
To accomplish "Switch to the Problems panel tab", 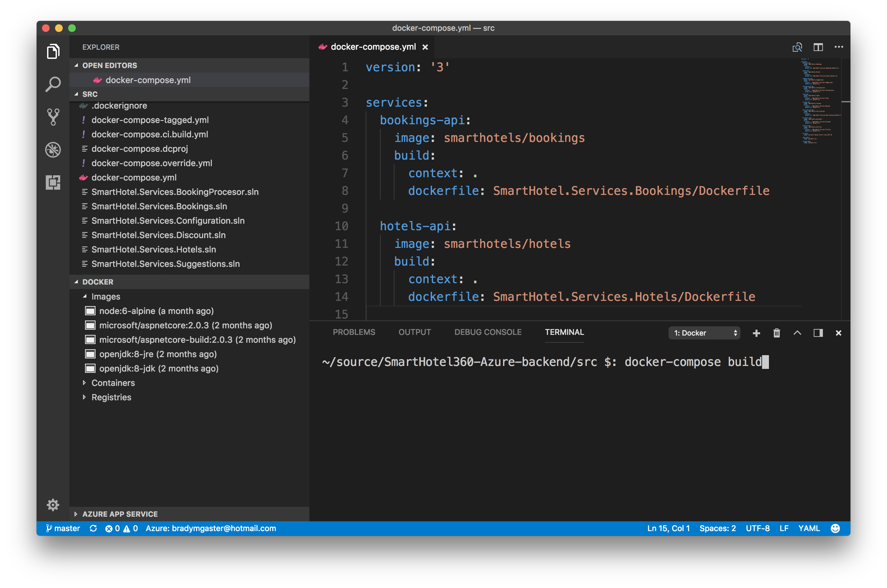I will point(354,332).
